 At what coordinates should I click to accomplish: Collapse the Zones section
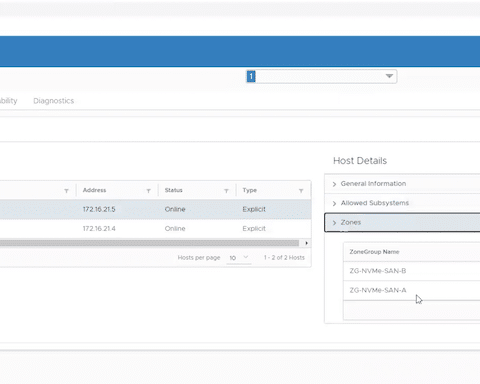(x=402, y=222)
